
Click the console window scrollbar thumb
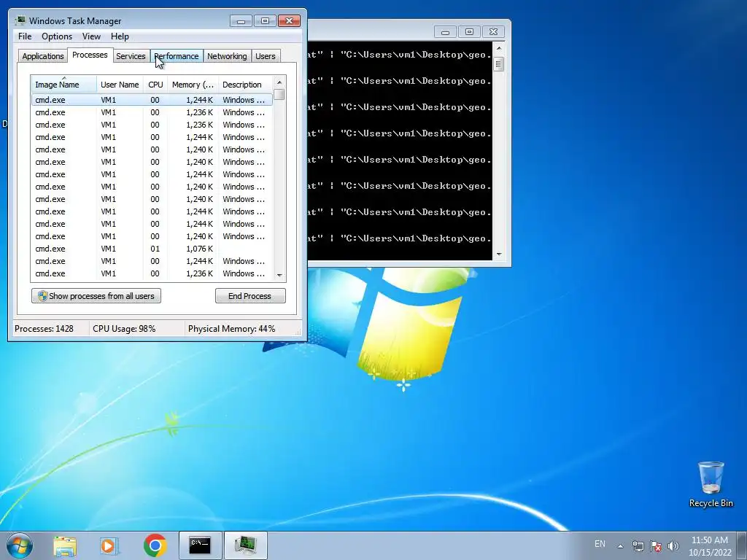499,64
